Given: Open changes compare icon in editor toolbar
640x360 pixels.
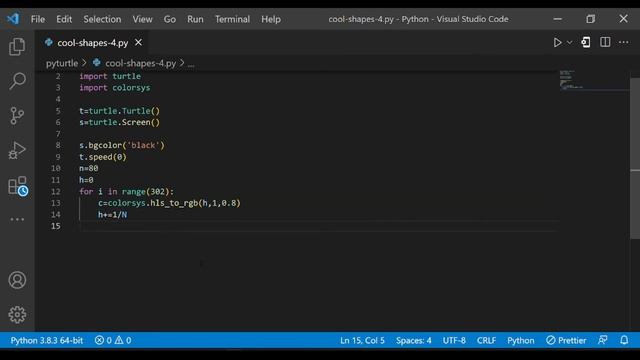Looking at the screenshot, I should click(x=586, y=42).
